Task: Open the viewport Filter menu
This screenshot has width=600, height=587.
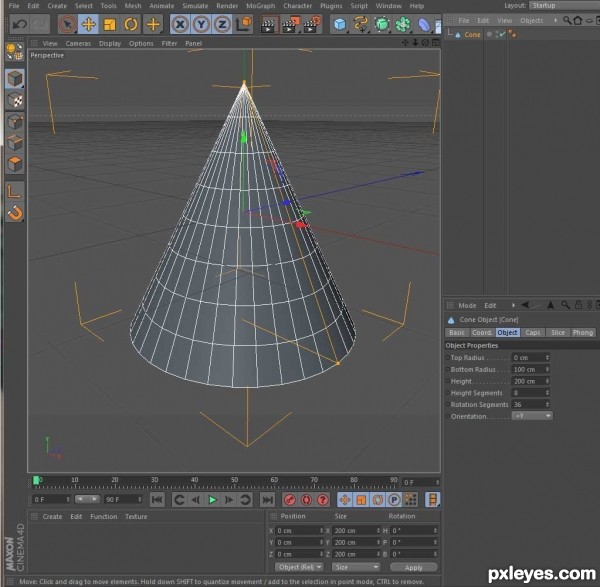Action: (x=169, y=44)
